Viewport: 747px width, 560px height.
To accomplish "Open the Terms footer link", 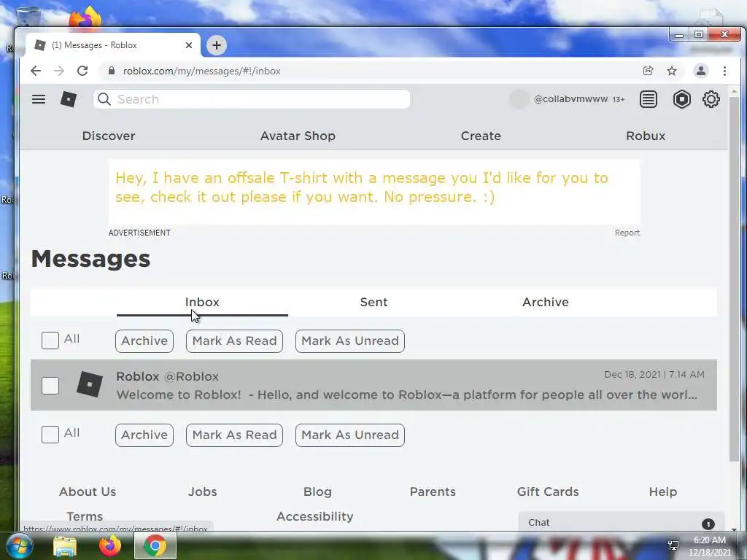I will pyautogui.click(x=85, y=516).
